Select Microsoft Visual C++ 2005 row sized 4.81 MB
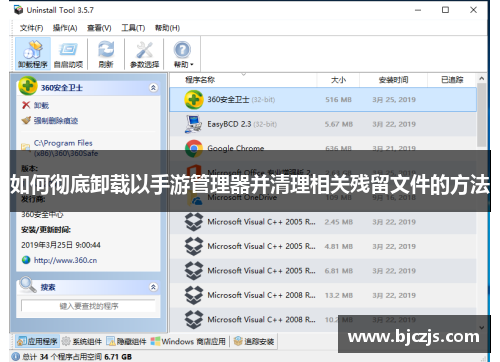Image resolution: width=500 pixels, height=362 pixels. pos(323,246)
